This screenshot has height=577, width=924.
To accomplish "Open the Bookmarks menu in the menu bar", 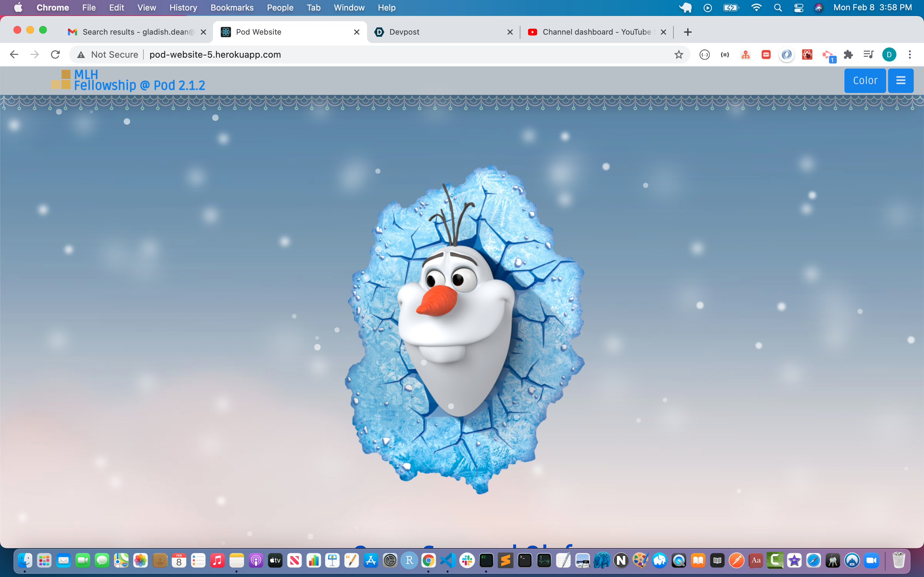I will [x=232, y=8].
